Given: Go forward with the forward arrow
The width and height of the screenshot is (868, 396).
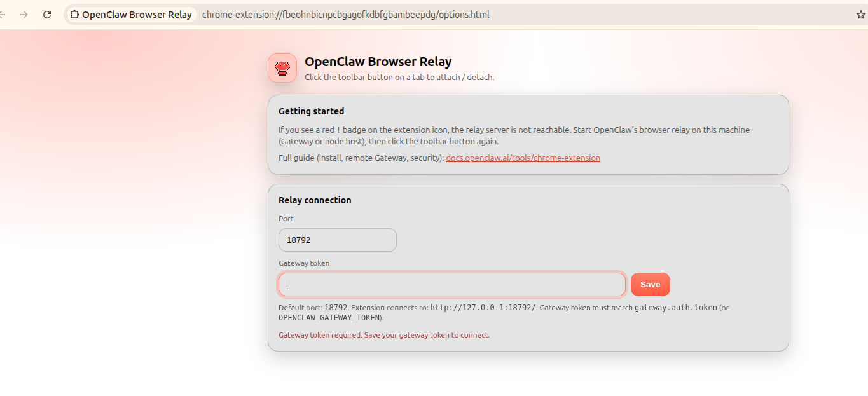Looking at the screenshot, I should click(x=24, y=15).
